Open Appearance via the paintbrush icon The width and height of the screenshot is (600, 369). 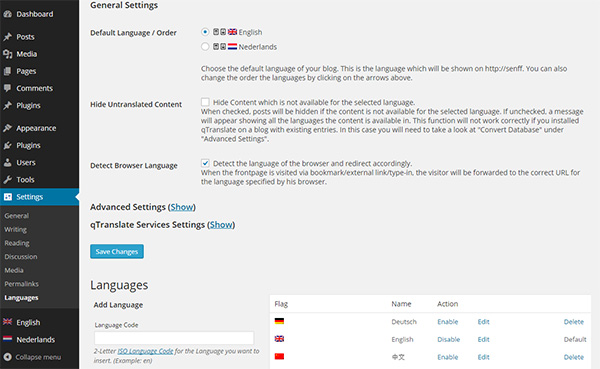pos(8,128)
